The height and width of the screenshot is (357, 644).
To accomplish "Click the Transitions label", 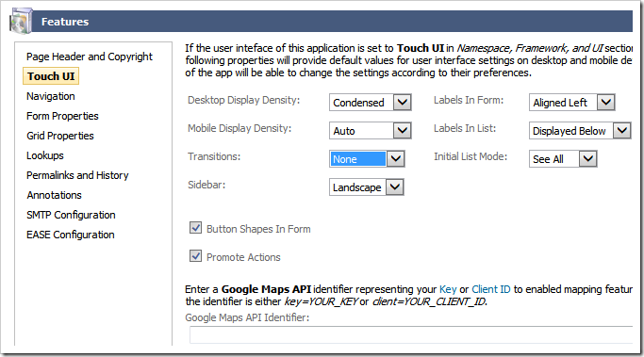I will coord(214,156).
